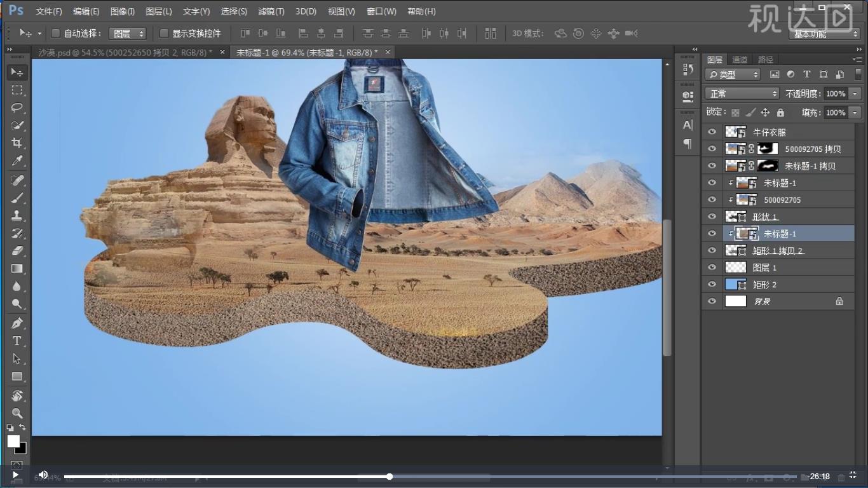This screenshot has width=868, height=488.
Task: Select the Zoom tool
Action: tap(17, 413)
